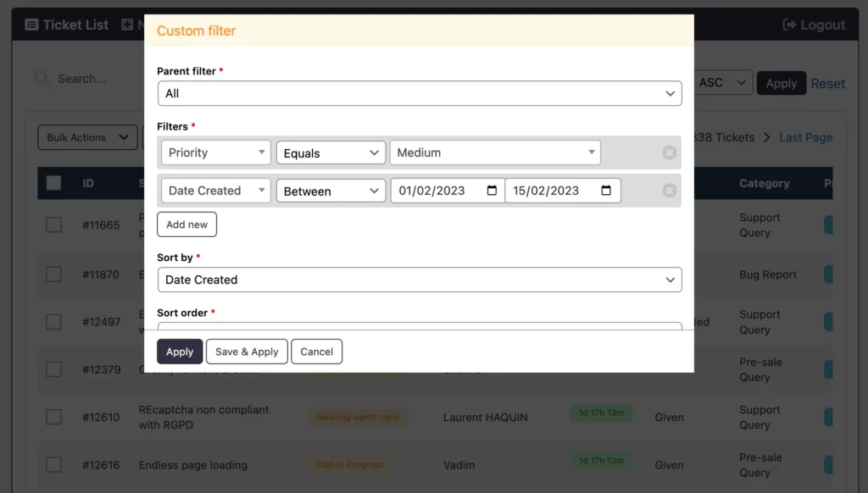Open the Ticket List tab
This screenshot has width=868, height=493.
click(75, 25)
